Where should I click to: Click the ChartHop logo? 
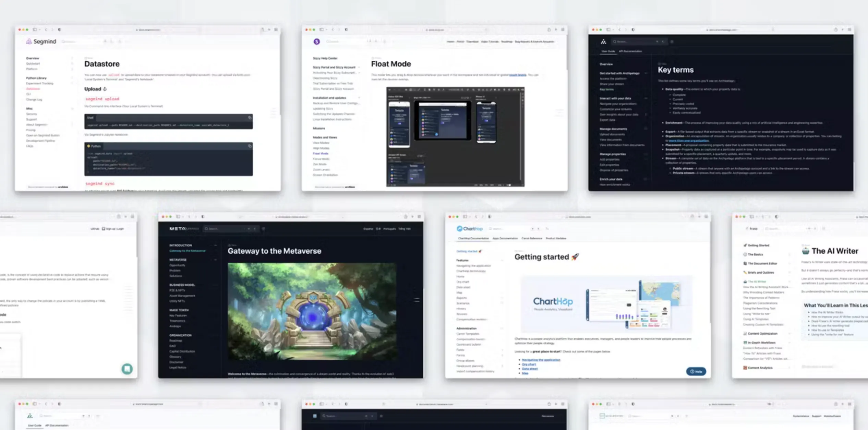(469, 229)
